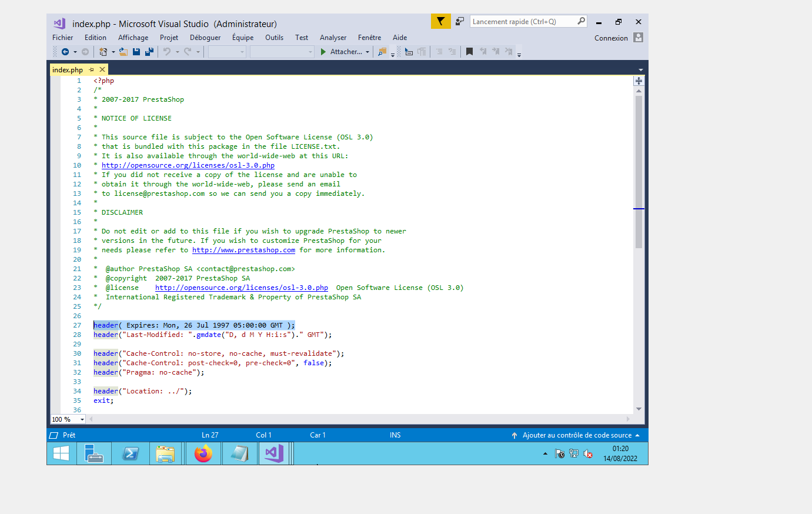This screenshot has height=514, width=812.
Task: Click the Open File folder icon
Action: [x=123, y=52]
